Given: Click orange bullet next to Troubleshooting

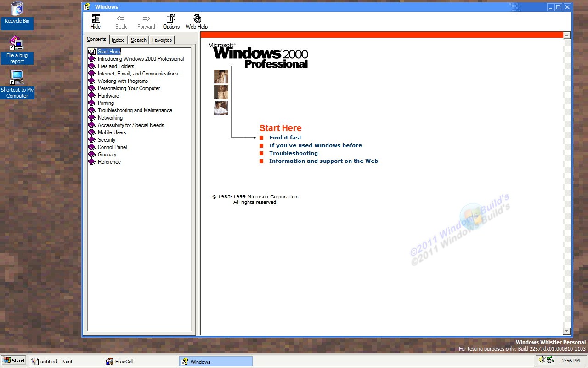Looking at the screenshot, I should [x=261, y=153].
